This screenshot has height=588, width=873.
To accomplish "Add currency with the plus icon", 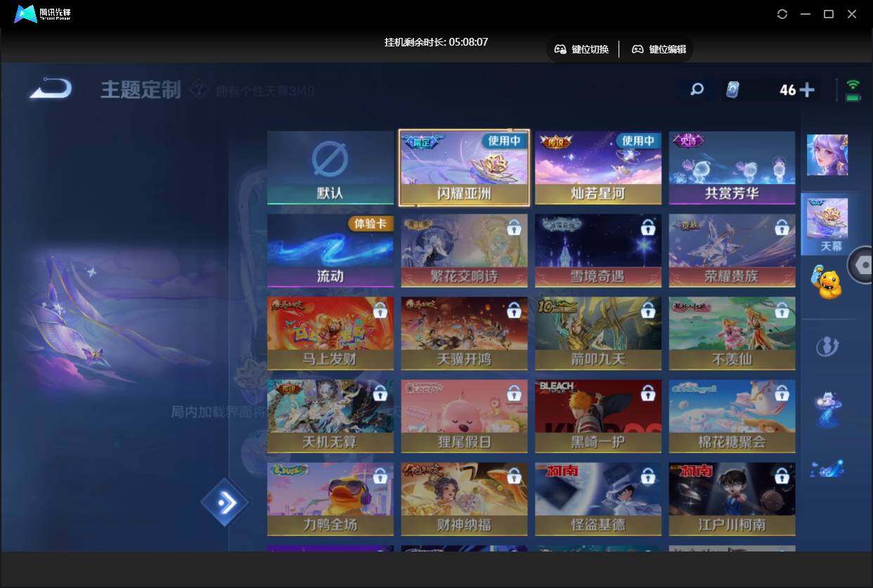I will [x=807, y=90].
